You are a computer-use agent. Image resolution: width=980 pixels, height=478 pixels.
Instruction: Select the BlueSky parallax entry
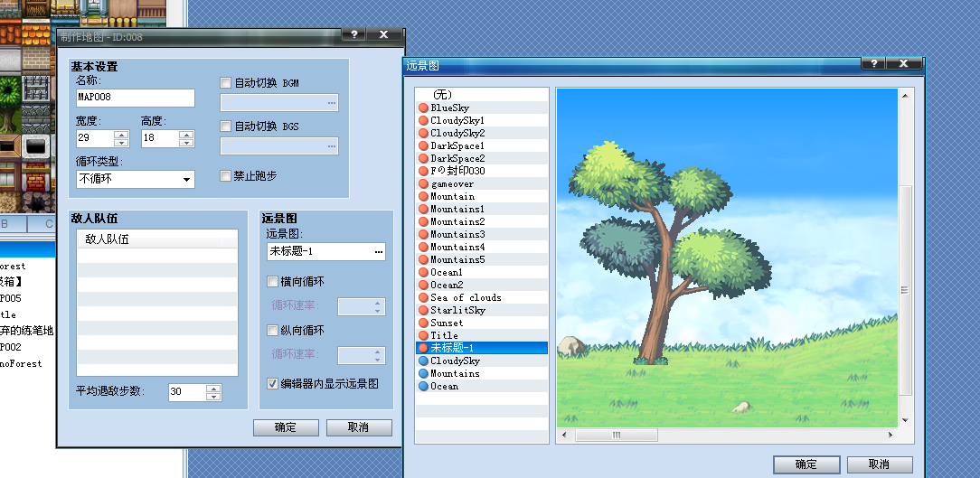481,108
